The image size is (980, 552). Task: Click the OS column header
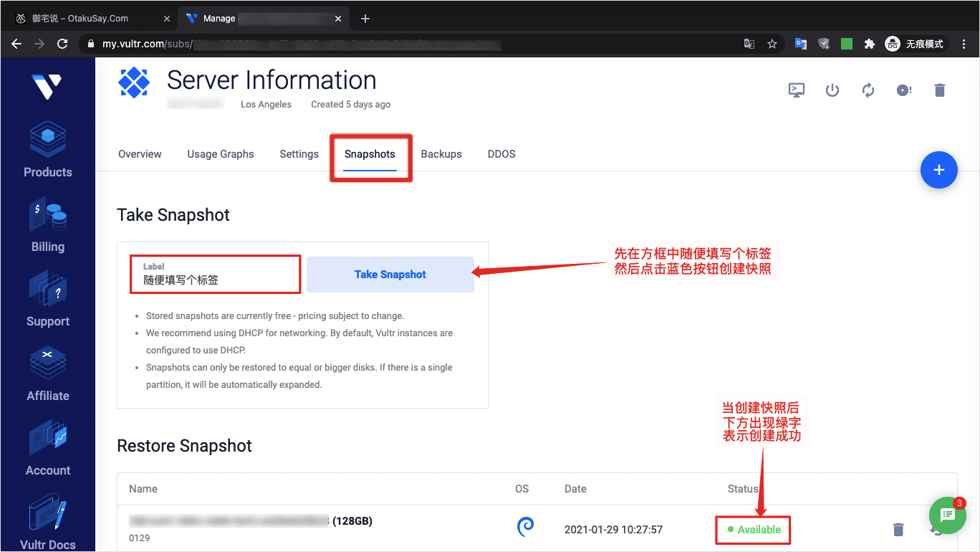tap(522, 489)
